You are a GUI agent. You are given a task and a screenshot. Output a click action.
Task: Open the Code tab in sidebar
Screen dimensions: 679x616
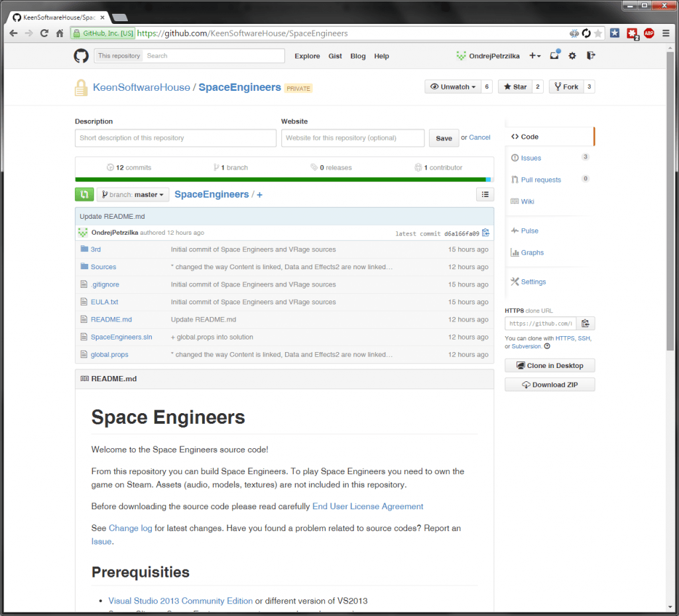point(549,137)
